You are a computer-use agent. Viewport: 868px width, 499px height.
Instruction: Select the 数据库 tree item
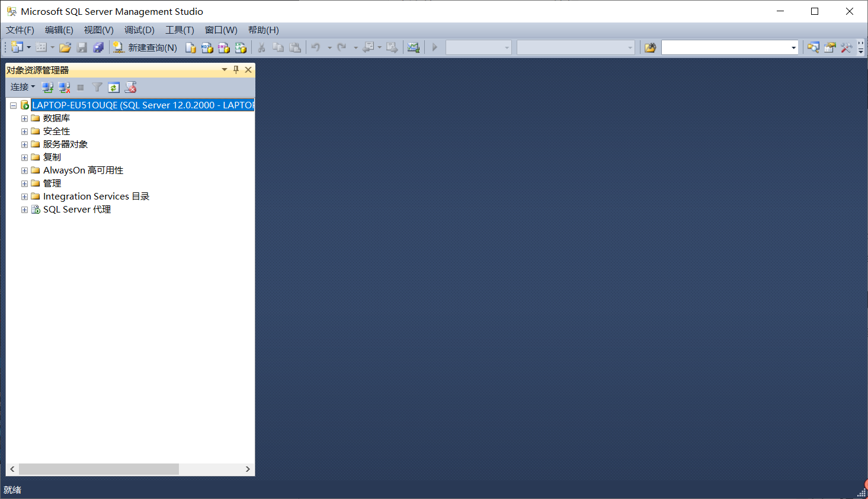coord(56,118)
